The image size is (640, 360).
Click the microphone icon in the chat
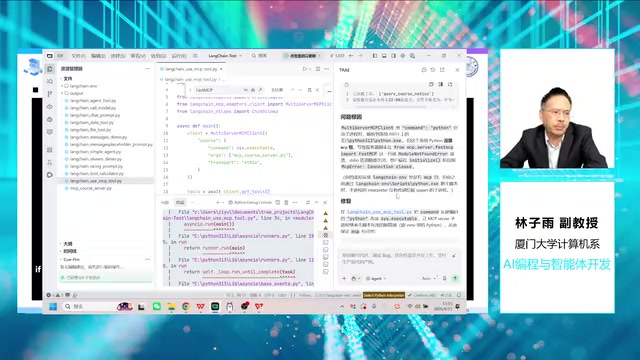point(444,278)
